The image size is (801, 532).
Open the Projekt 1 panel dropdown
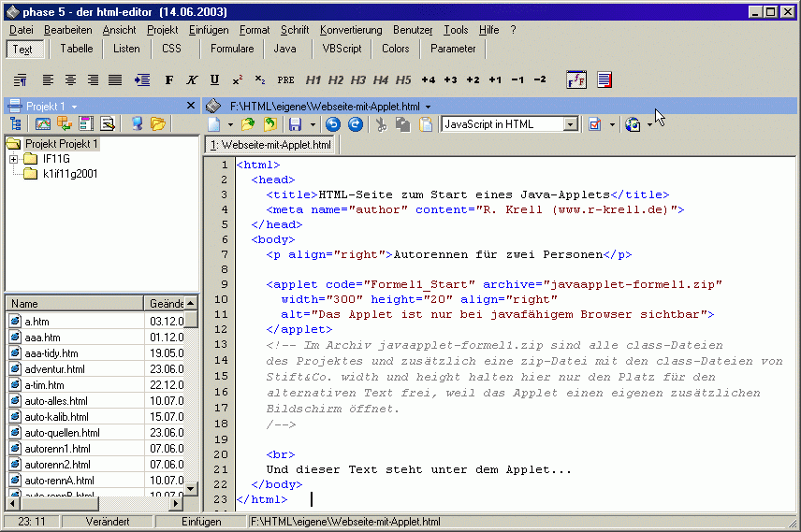tap(74, 107)
